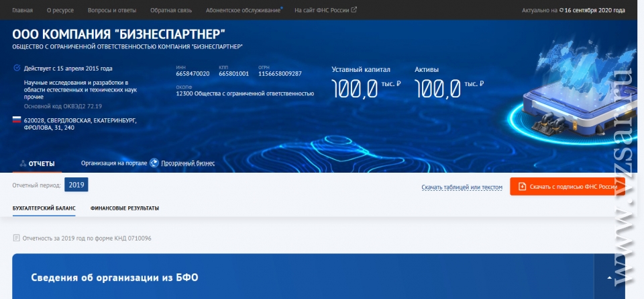Open Абонентское обслуживание section
Screen dimensions: 644x299
coord(243,10)
